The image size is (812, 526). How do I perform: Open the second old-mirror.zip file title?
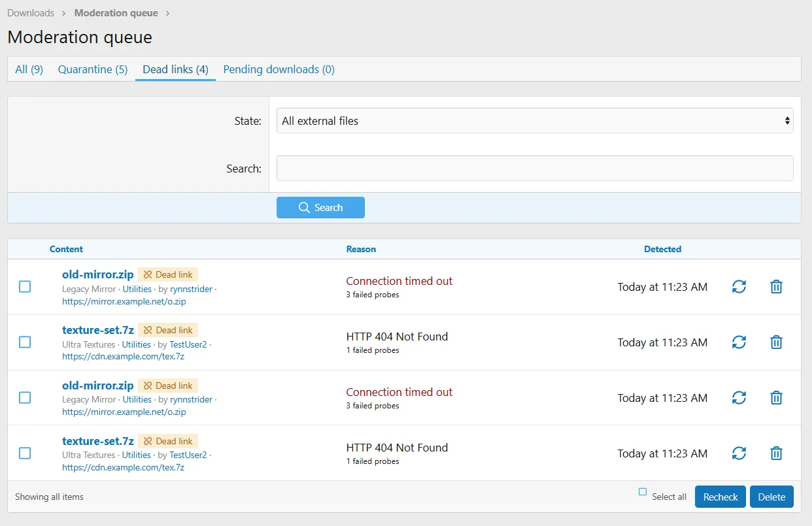[x=98, y=386]
